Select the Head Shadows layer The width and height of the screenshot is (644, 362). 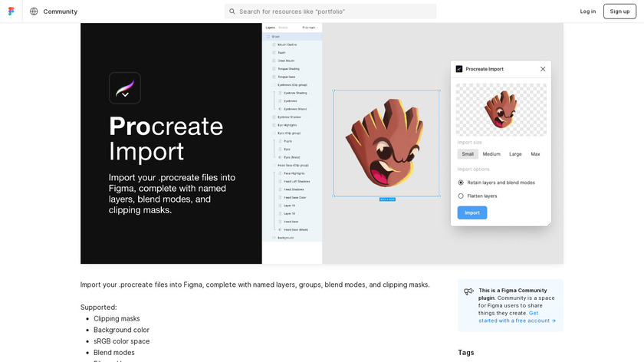tap(292, 189)
